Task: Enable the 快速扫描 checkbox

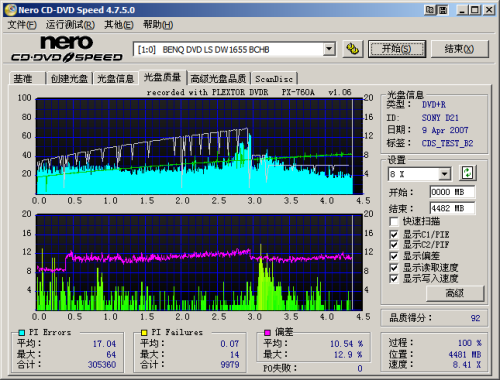Action: click(x=394, y=221)
